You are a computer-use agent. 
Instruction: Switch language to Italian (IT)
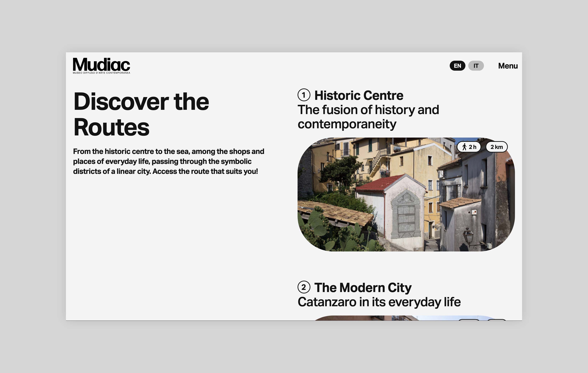[x=476, y=66]
